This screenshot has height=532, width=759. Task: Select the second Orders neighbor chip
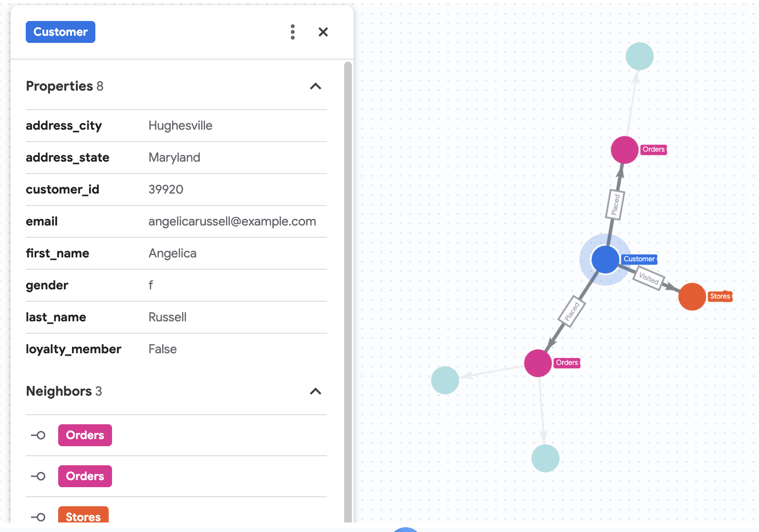[x=85, y=476]
